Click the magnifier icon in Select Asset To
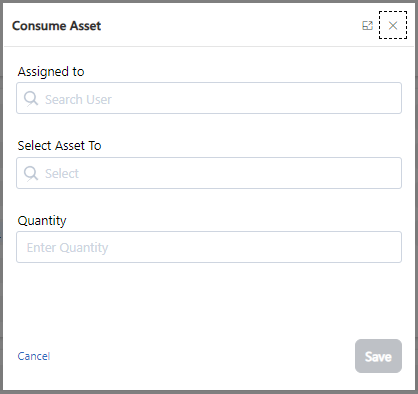 click(x=31, y=174)
